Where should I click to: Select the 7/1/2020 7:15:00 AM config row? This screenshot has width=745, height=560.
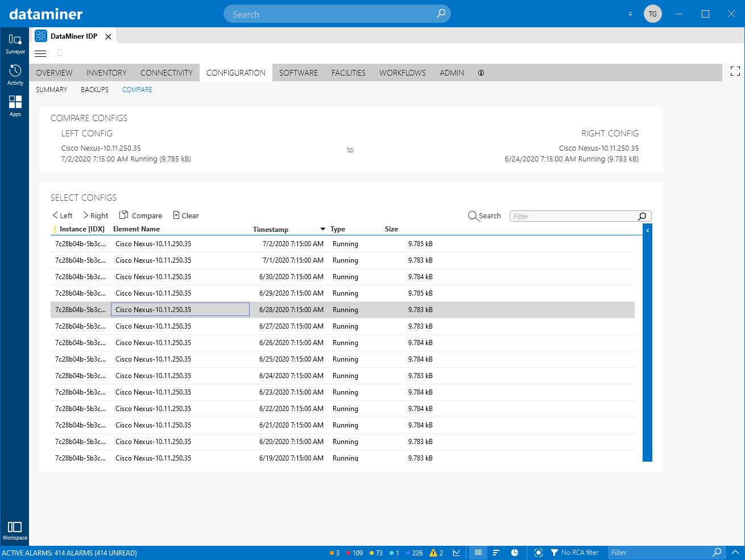point(342,260)
